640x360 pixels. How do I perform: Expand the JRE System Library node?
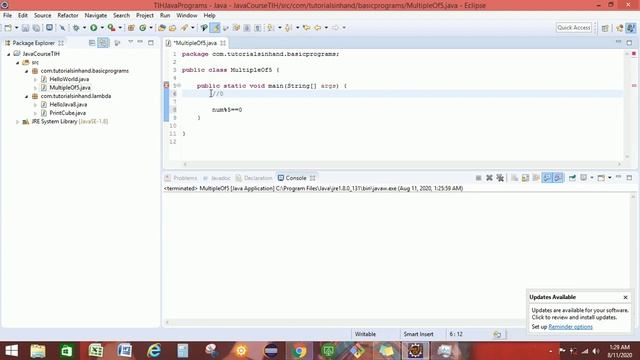(18, 122)
